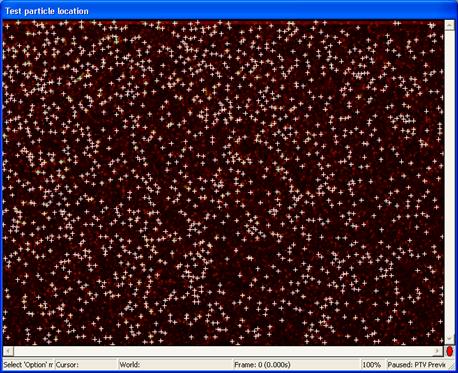The height and width of the screenshot is (373, 458).
Task: Click the 'Test particle location' title bar
Action: click(229, 10)
